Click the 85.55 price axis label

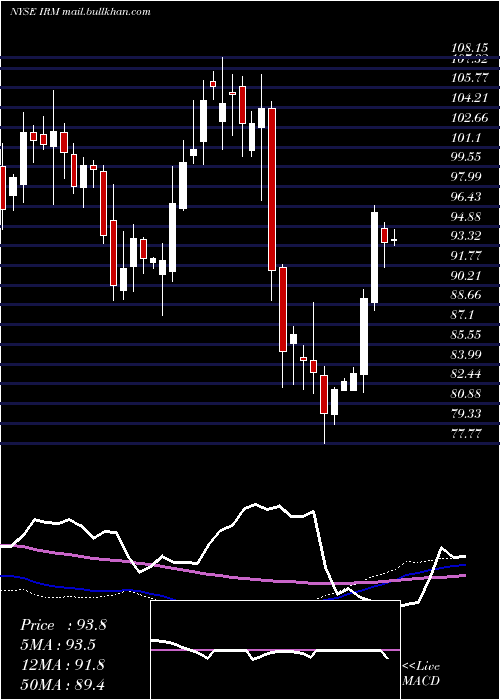click(467, 335)
